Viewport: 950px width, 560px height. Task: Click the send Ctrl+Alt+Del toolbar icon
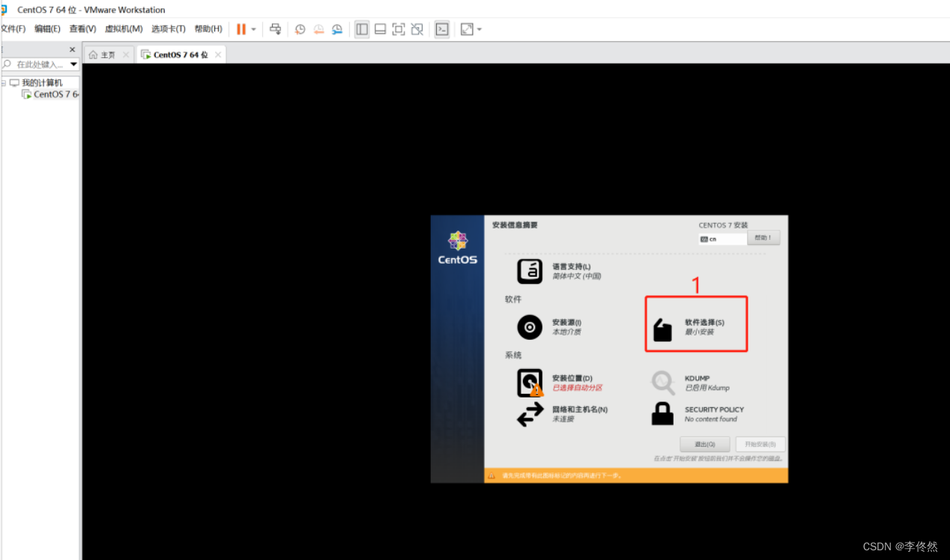click(x=275, y=29)
